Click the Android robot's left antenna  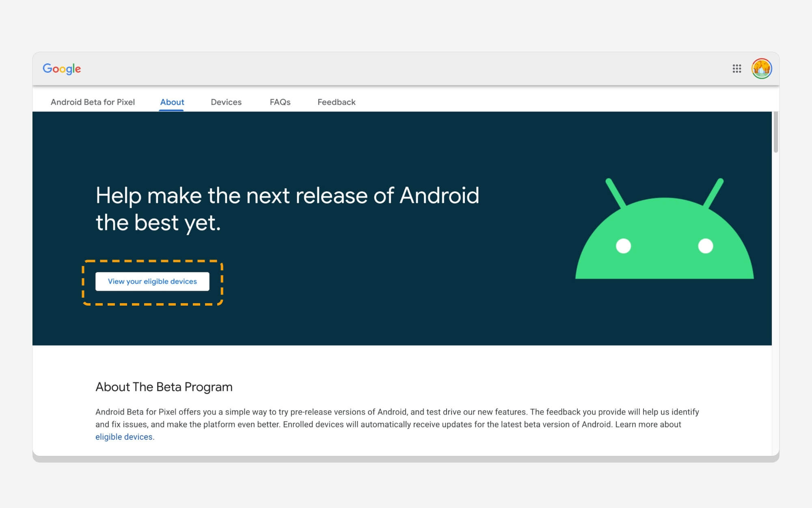coord(615,193)
